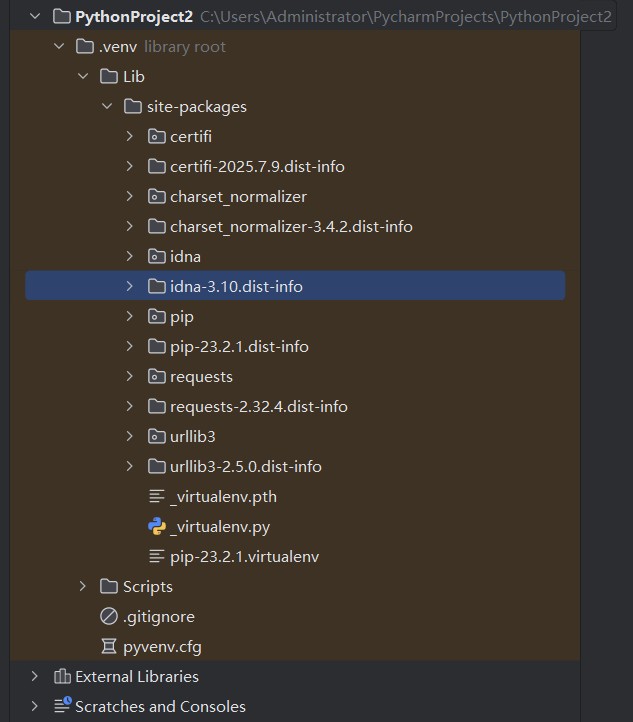The height and width of the screenshot is (722, 633).
Task: Click the .gitignore ignore-file icon
Action: [x=109, y=617]
